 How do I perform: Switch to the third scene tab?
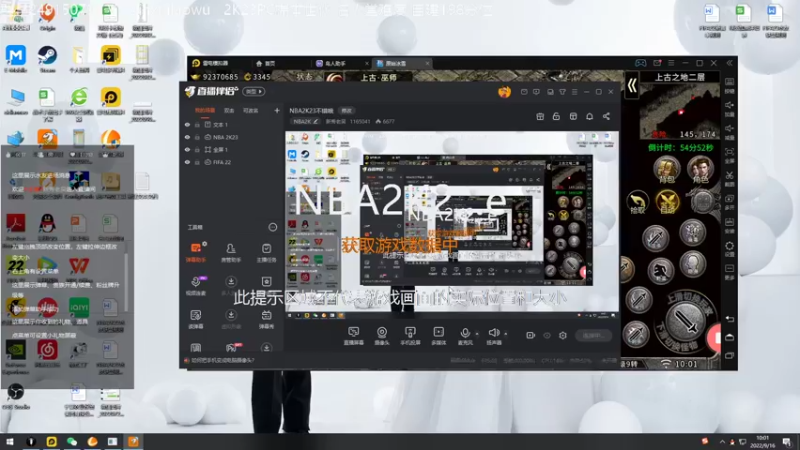[x=250, y=110]
